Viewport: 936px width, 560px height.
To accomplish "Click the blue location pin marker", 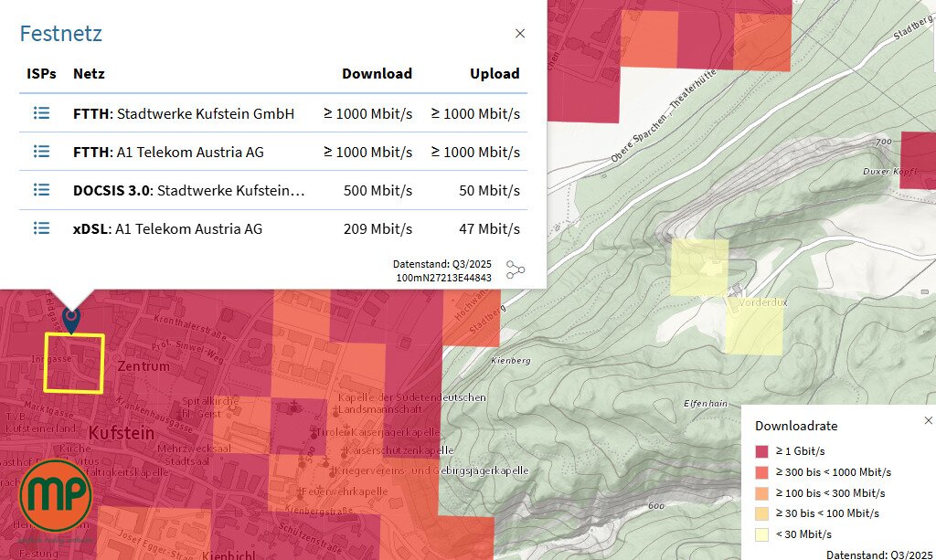I will point(70,319).
